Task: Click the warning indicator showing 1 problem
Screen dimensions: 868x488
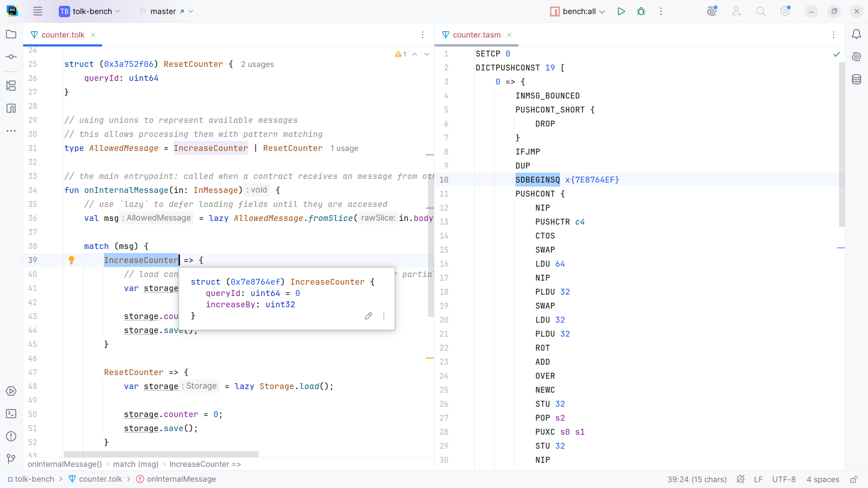Action: point(401,54)
